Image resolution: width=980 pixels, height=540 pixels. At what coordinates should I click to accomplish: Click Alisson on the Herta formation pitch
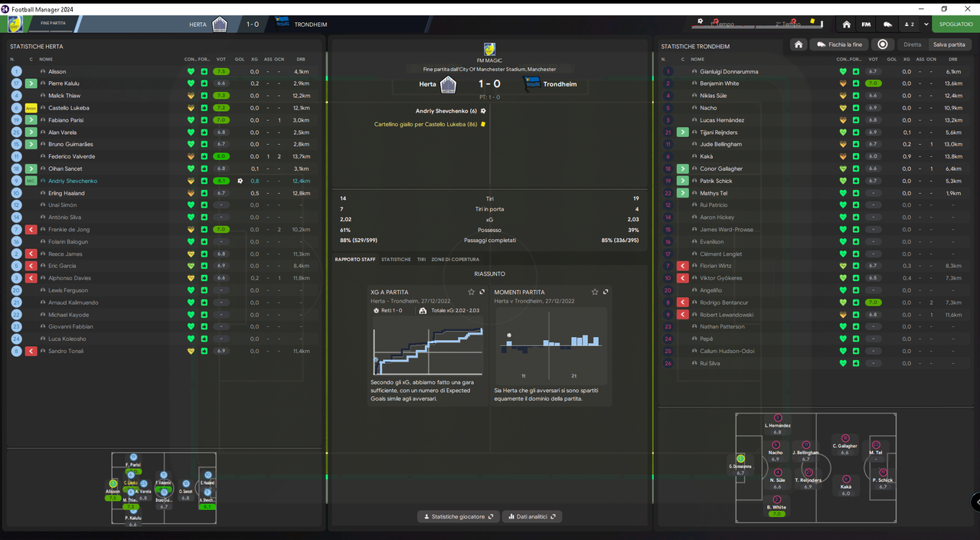click(x=113, y=490)
